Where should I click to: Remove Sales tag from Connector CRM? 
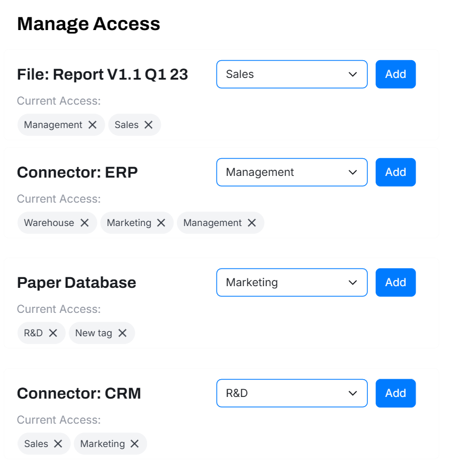[x=58, y=444]
